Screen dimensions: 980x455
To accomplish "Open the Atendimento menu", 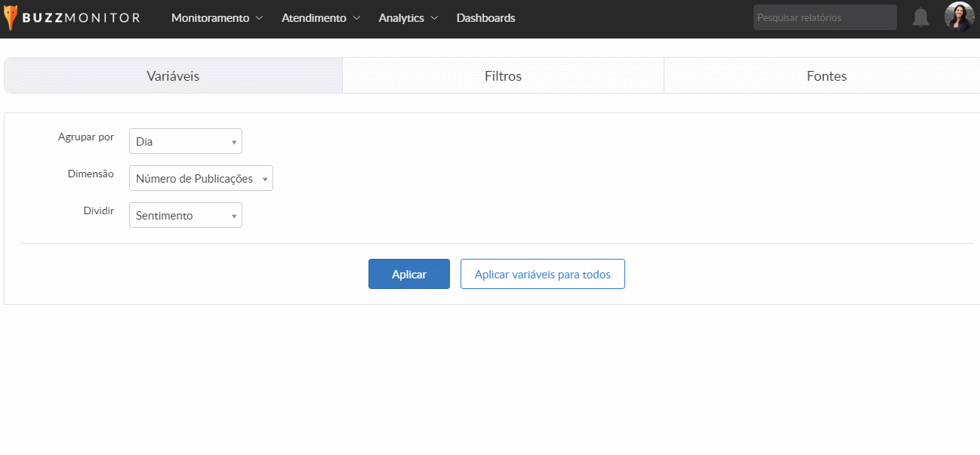I will point(313,18).
